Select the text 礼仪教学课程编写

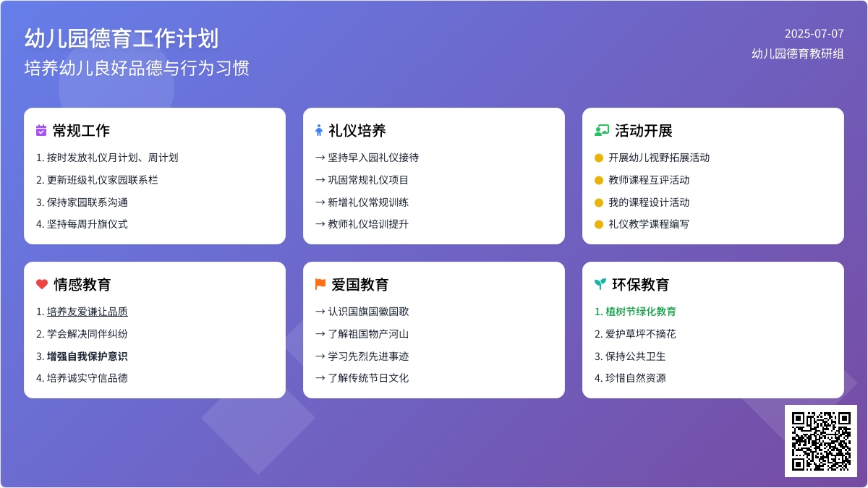point(649,224)
